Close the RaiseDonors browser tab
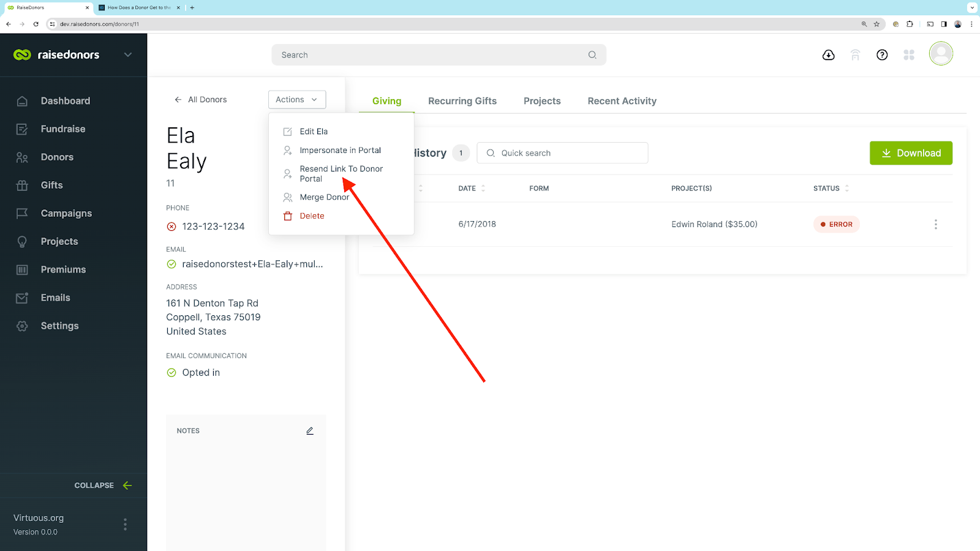Viewport: 980px width, 551px height. pos(87,7)
